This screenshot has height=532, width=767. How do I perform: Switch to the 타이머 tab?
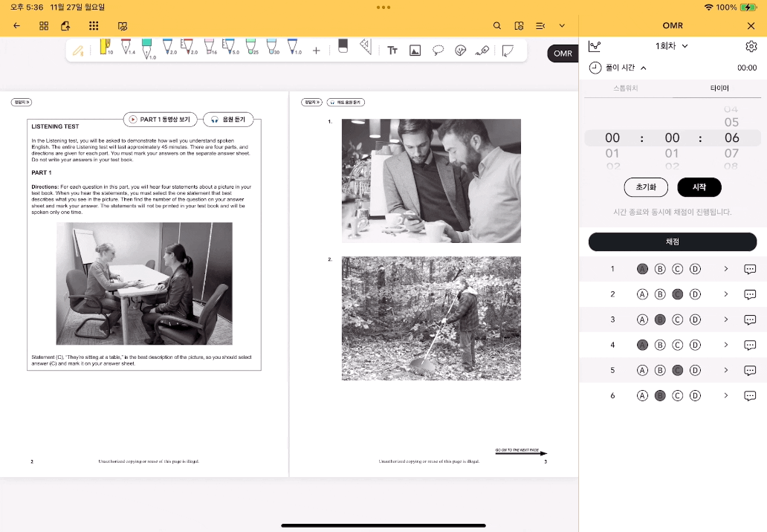719,88
